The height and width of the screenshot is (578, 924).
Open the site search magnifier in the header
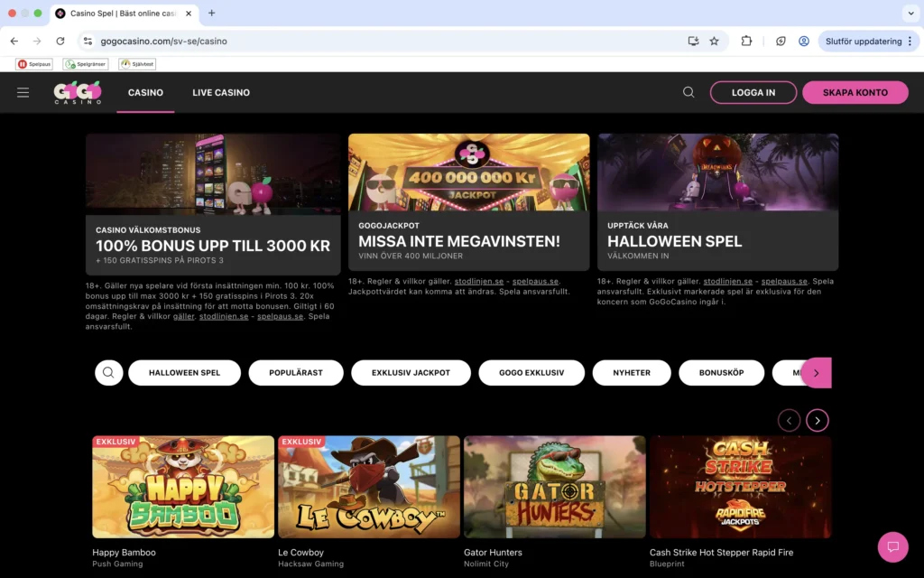click(688, 92)
